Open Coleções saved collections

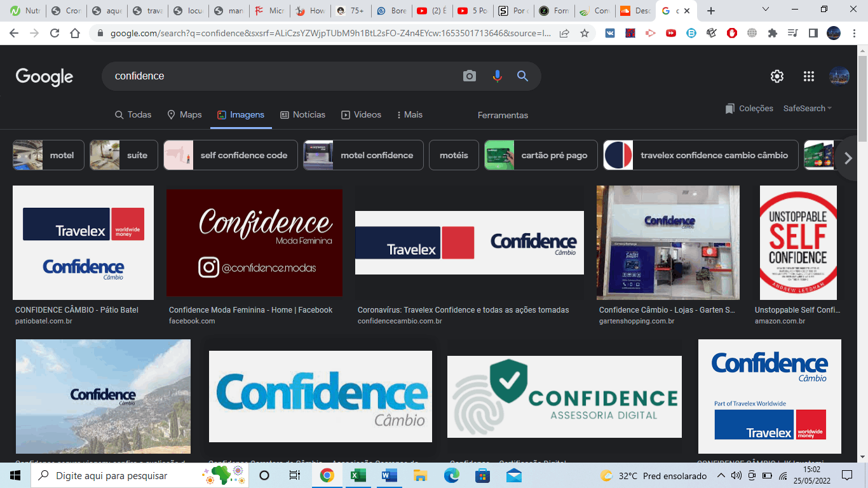pyautogui.click(x=749, y=109)
